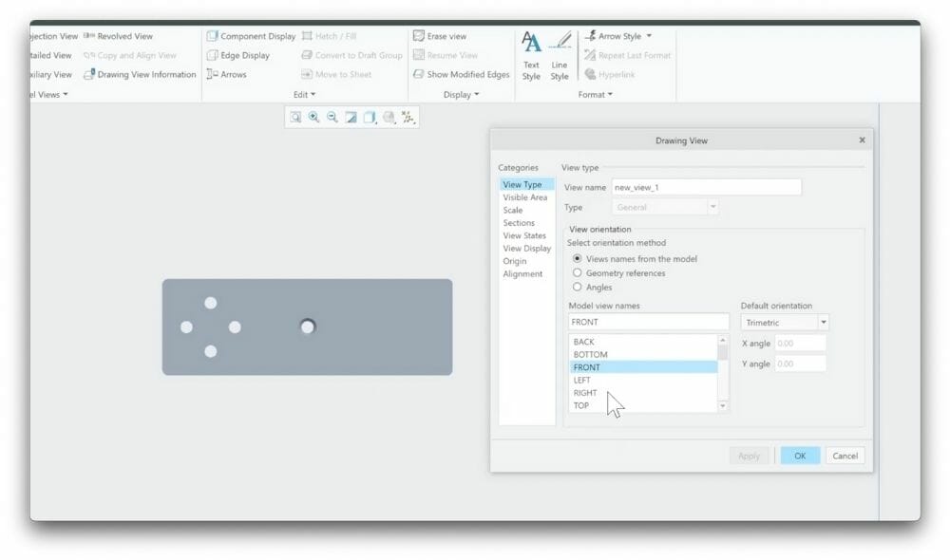Switch to the Sections category
This screenshot has width=950, height=560.
pos(519,222)
